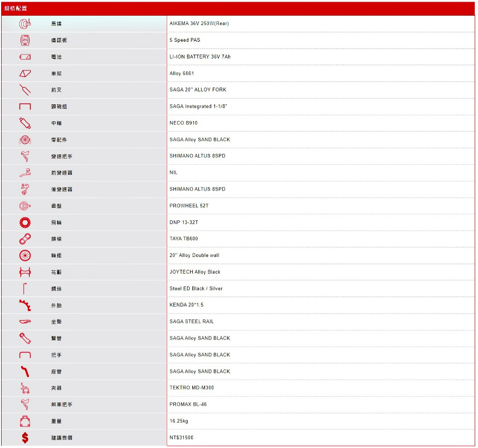Select 'SHIMANO ALTUS 8SPD' in the 後變速器 row
Screen dimensions: 478x448
(x=197, y=189)
